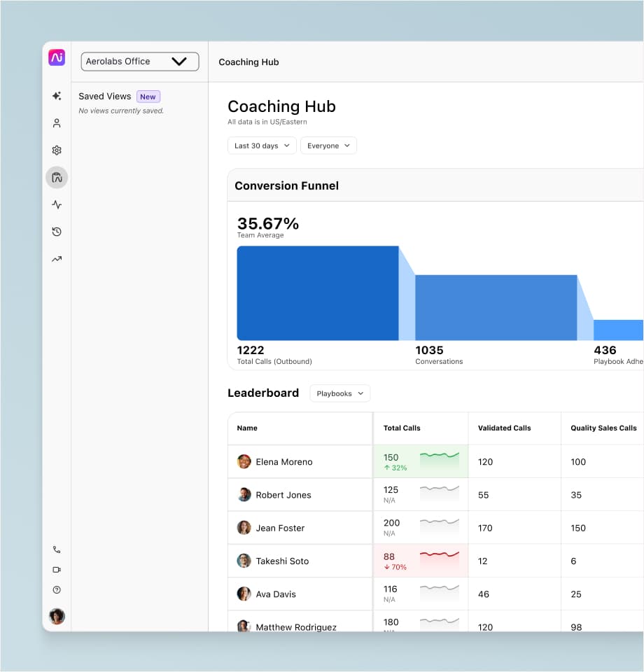644x672 pixels.
Task: Select the Saved Views section heading
Action: click(105, 97)
